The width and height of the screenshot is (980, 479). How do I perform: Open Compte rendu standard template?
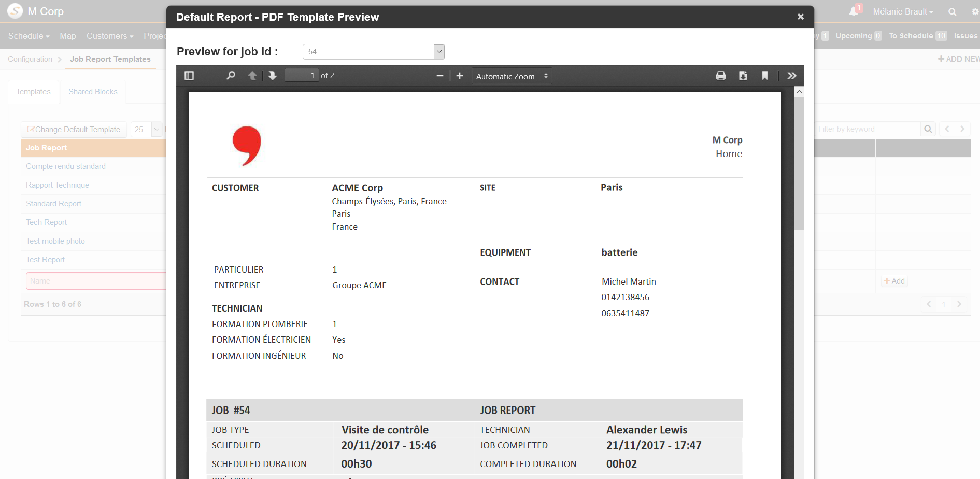66,166
